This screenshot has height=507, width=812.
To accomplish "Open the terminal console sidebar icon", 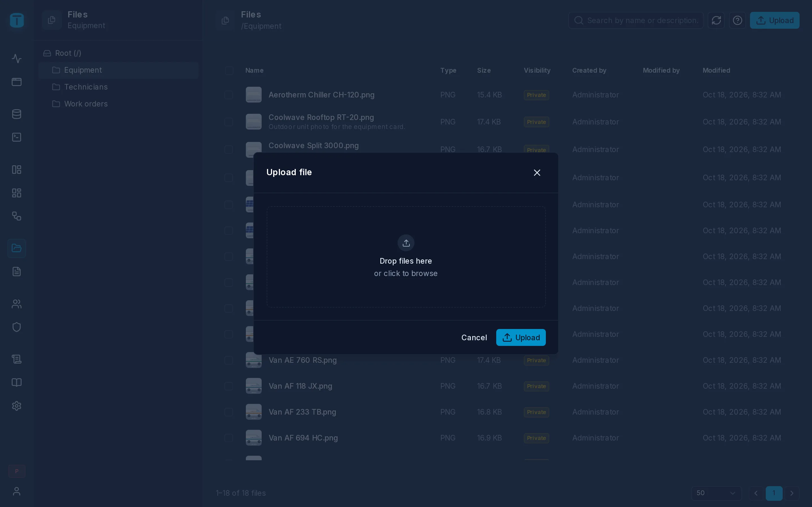I will pos(16,137).
